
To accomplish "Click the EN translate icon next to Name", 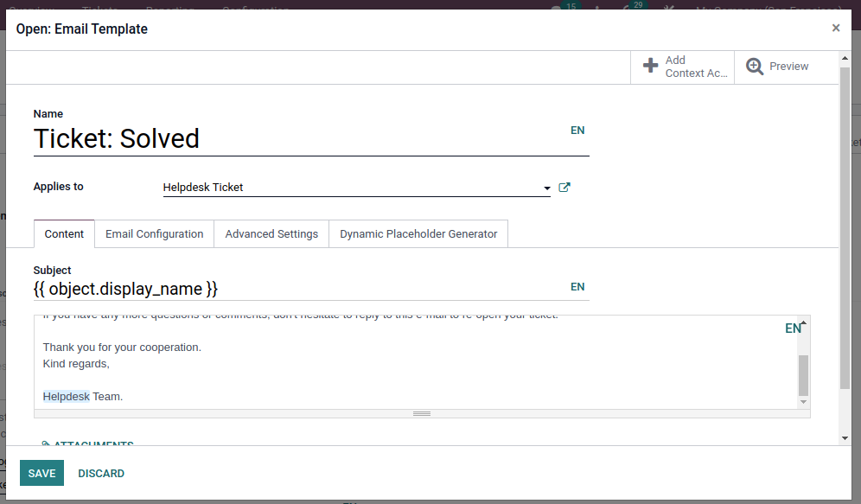I will (577, 131).
